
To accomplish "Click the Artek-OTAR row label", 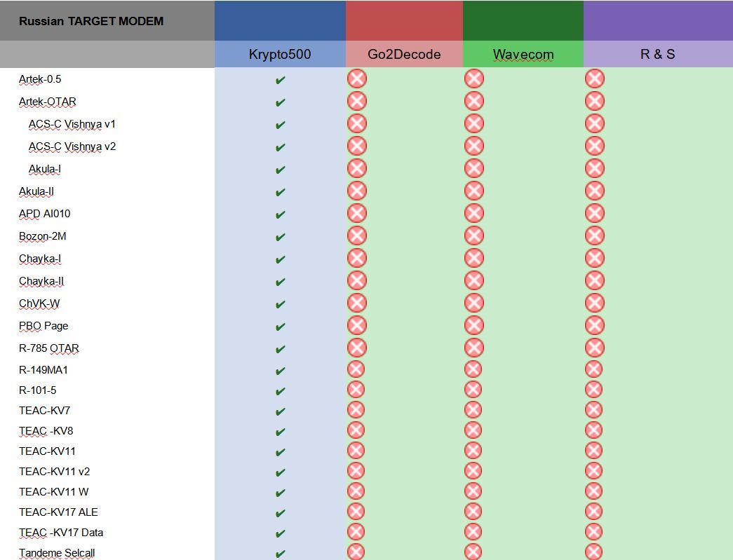I will [x=47, y=102].
